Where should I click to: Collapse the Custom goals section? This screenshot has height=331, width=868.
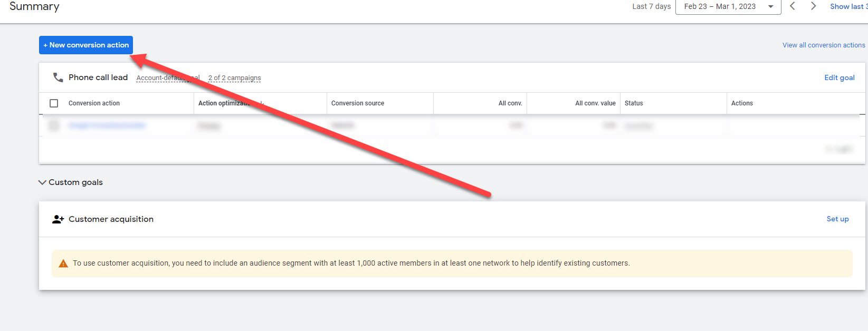click(x=42, y=182)
